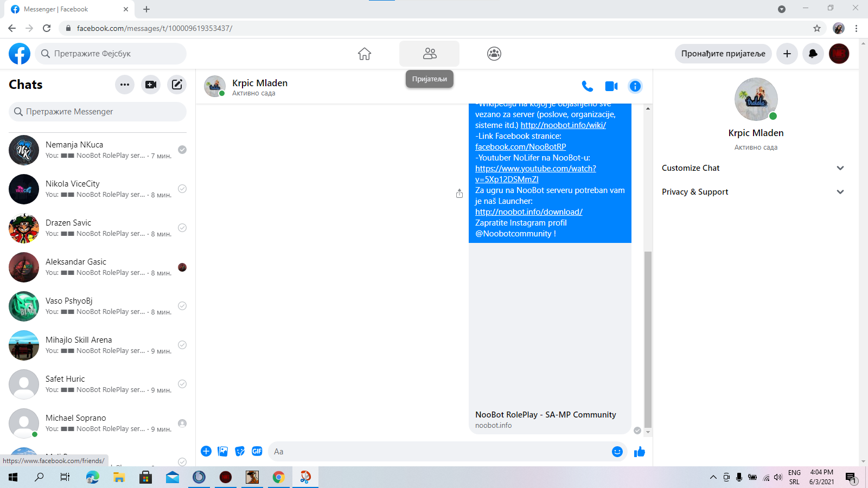Screen dimensions: 868x488
Task: Open Krpic Mladen large profile picture
Action: tap(756, 99)
